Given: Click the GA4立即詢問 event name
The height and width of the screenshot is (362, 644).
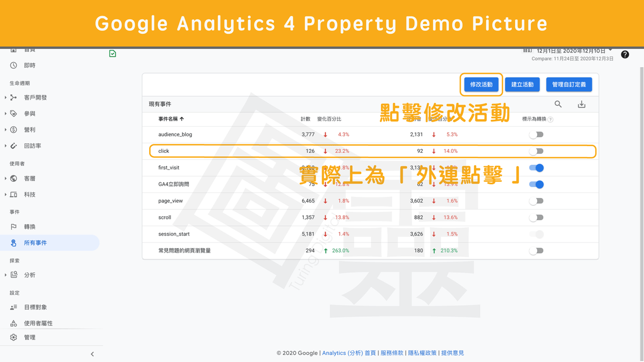Looking at the screenshot, I should [174, 184].
